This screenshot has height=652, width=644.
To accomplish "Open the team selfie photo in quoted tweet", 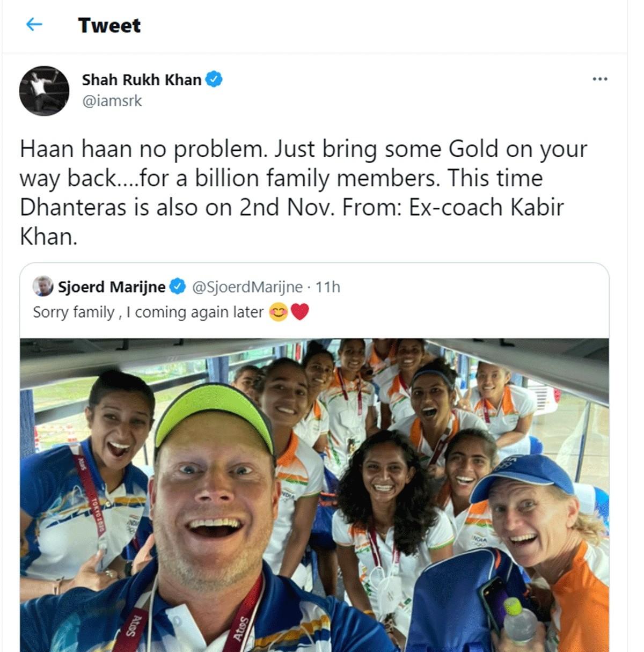I will 314,495.
